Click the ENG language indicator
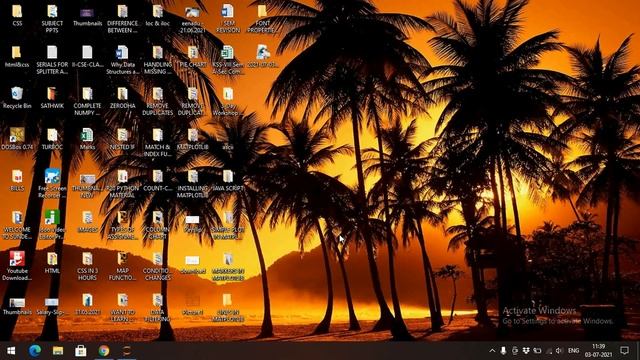Viewport: 640px width, 360px height. (x=573, y=351)
